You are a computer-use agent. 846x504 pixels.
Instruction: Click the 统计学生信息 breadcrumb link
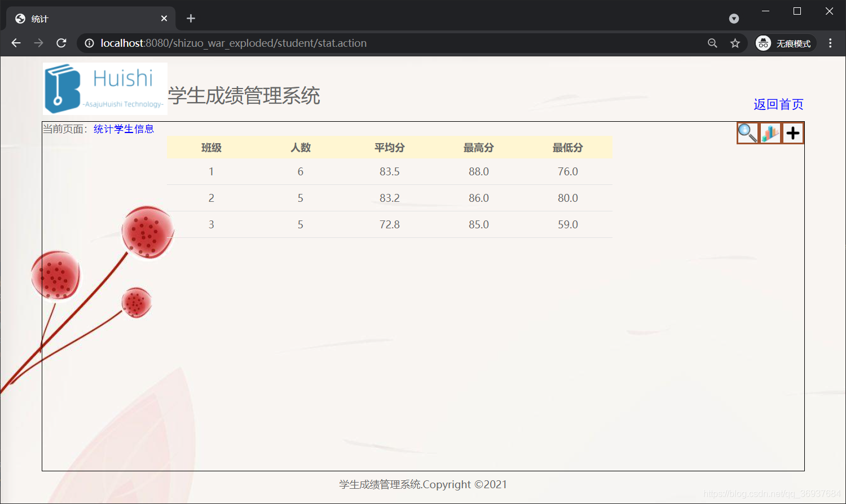[x=124, y=129]
